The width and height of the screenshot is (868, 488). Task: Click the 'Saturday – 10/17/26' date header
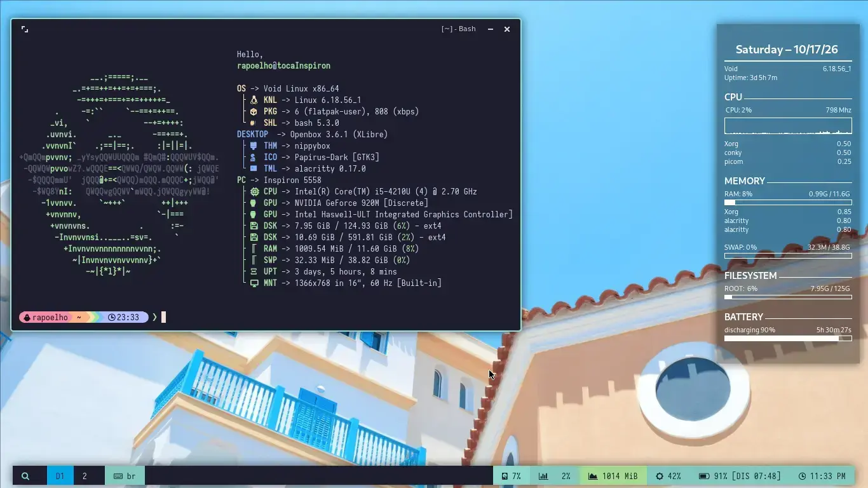787,50
